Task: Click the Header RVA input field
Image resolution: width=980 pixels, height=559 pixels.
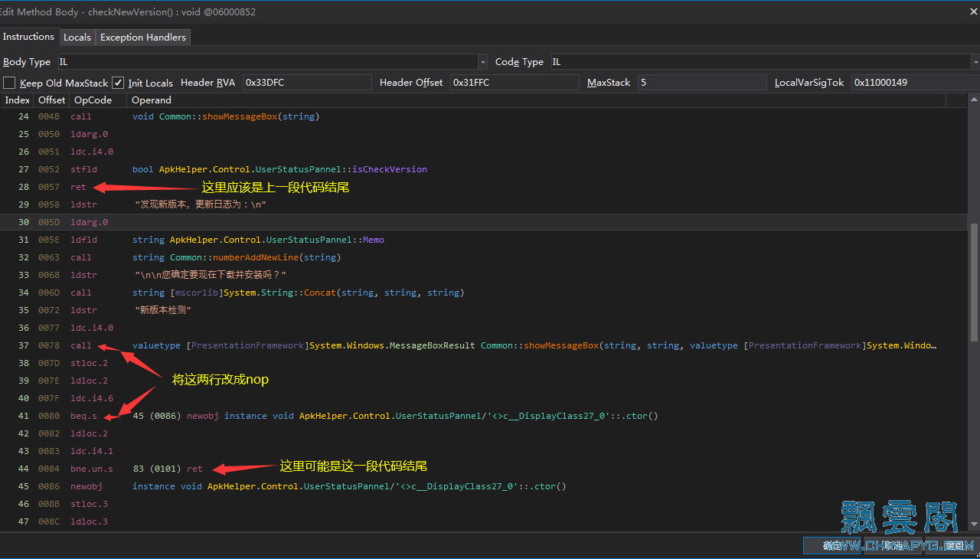Action: 307,83
